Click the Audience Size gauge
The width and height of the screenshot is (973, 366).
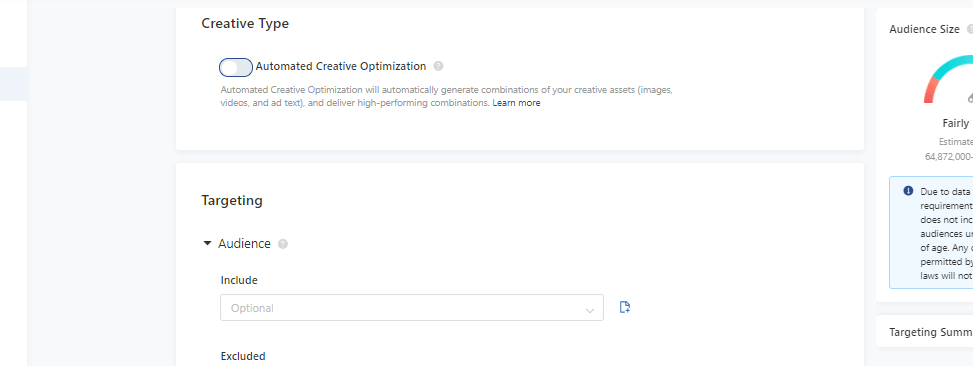click(948, 79)
